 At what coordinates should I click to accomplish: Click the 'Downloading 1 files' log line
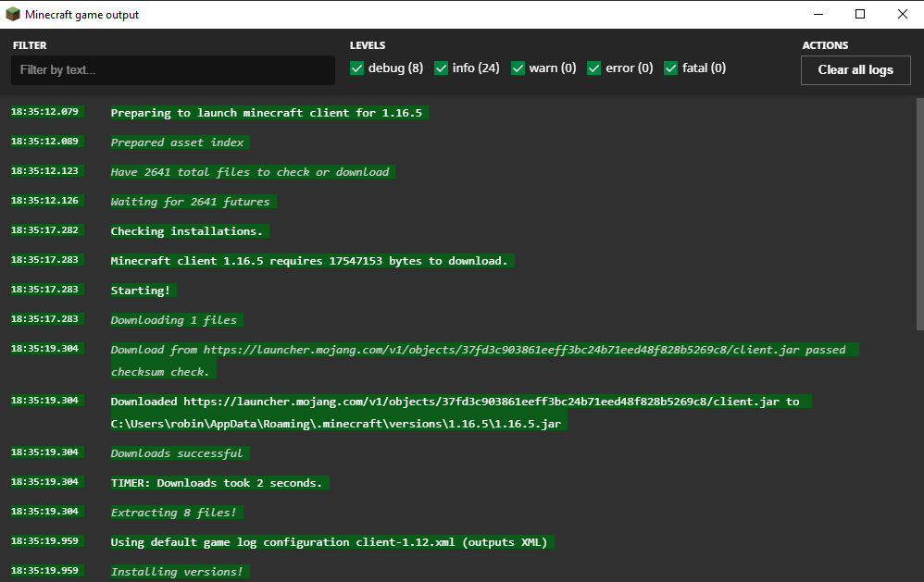[177, 320]
